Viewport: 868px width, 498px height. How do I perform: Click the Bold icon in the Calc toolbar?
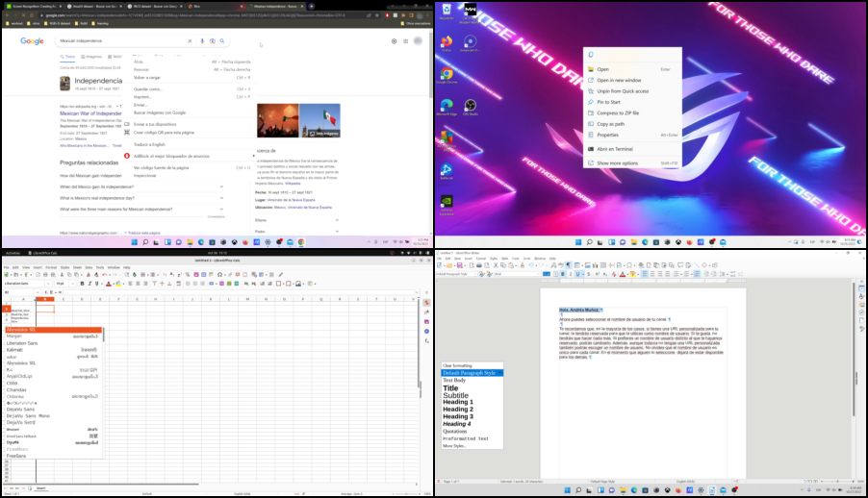[82, 284]
